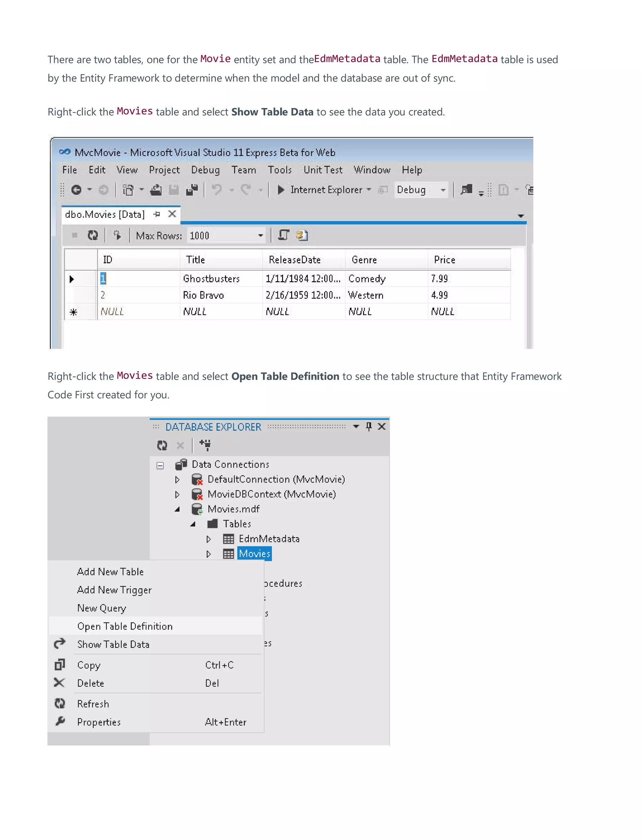Open the View menu
Viewport: 642px width, 840px height.
(127, 170)
